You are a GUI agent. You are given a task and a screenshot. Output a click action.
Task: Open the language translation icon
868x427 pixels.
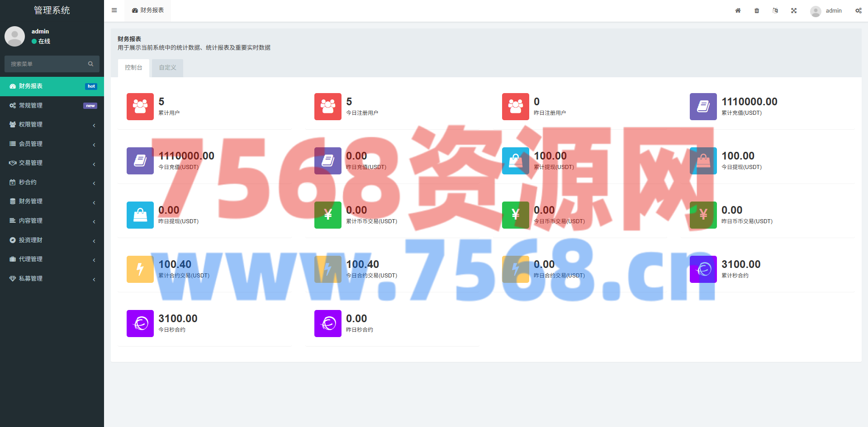(775, 10)
